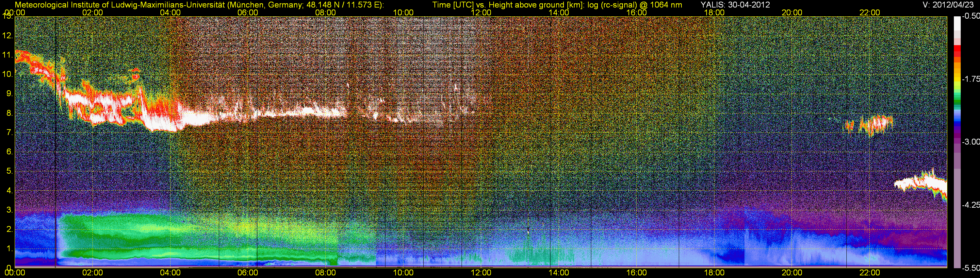Click the 12:00 label on the top time axis
Screen dimensions: 980x278
coord(481,12)
